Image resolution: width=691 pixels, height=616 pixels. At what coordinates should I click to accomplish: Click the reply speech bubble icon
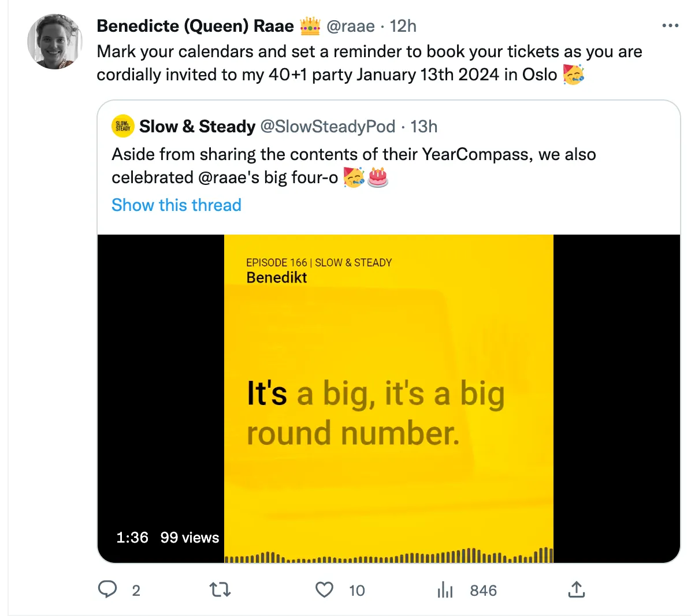107,589
